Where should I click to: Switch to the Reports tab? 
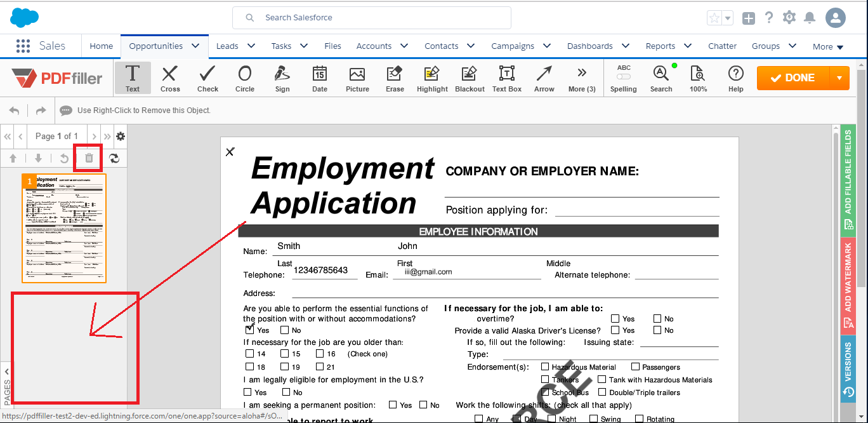point(661,46)
